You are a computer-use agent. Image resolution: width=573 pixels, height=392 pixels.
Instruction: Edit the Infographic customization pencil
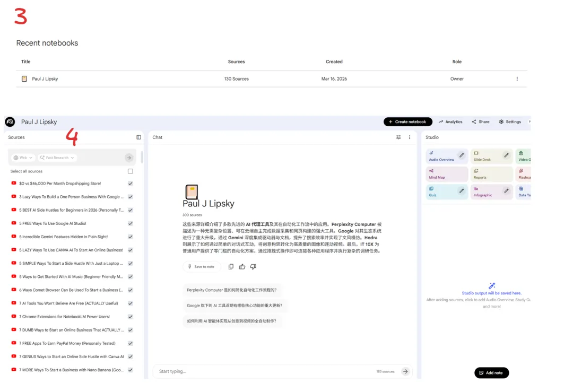506,191
